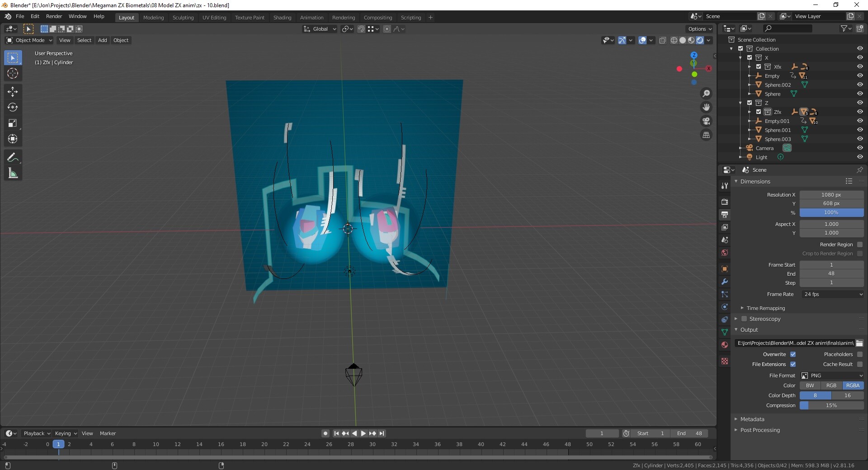Viewport: 868px width, 470px height.
Task: Click the play animation button
Action: pos(363,433)
